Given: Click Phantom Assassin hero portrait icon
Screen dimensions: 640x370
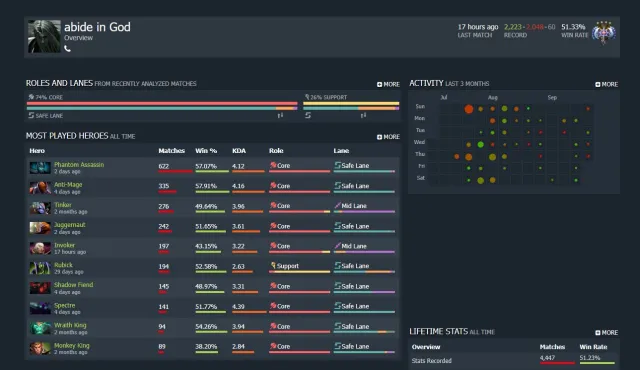Looking at the screenshot, I should [x=40, y=168].
